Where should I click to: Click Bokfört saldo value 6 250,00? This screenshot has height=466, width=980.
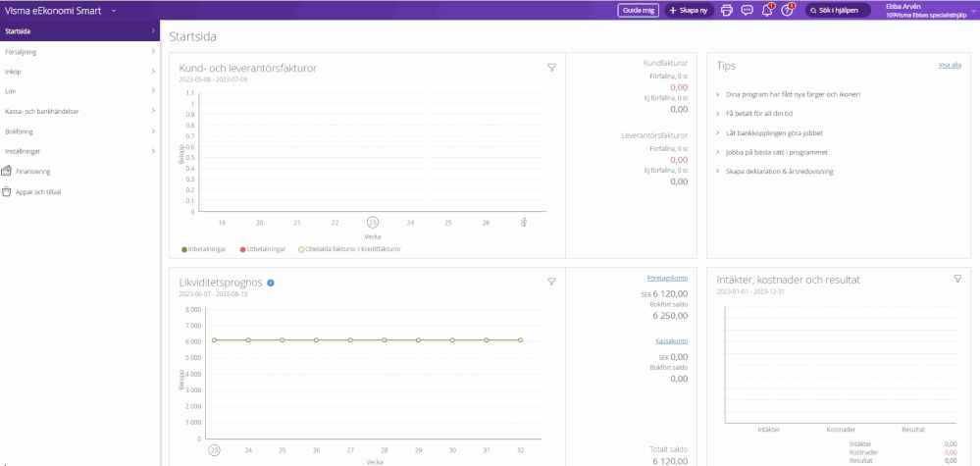[x=671, y=316]
